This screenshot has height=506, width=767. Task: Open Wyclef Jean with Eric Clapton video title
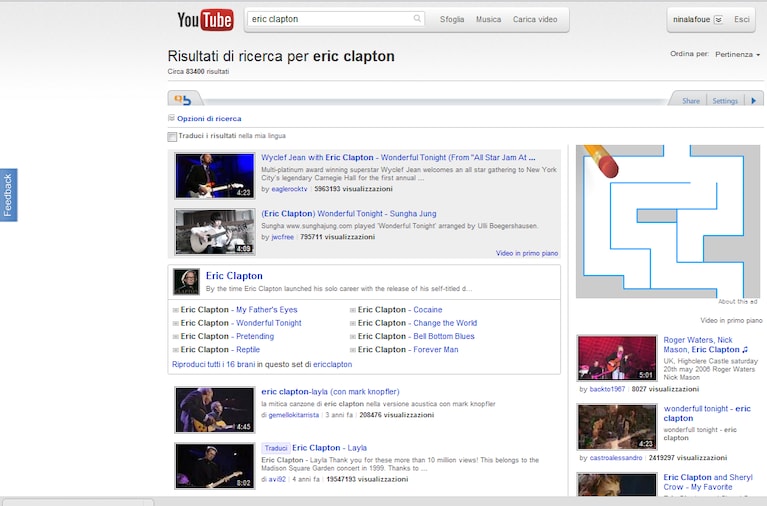[x=398, y=158]
